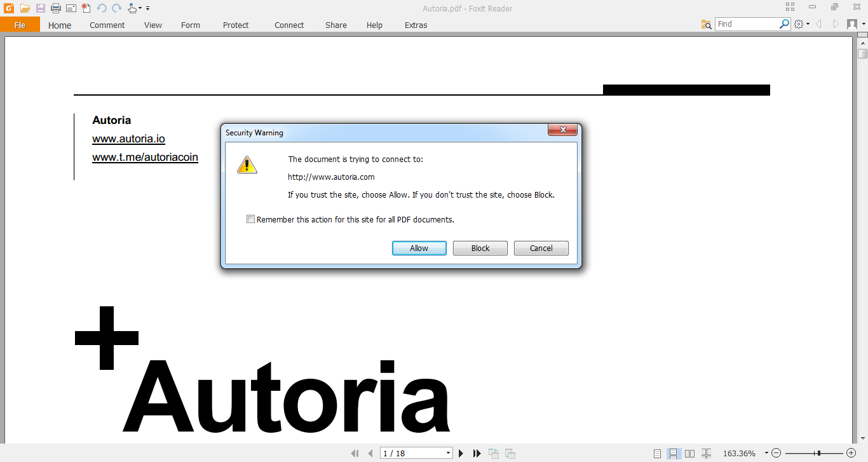Redo the last action
The width and height of the screenshot is (868, 462).
pyautogui.click(x=117, y=8)
